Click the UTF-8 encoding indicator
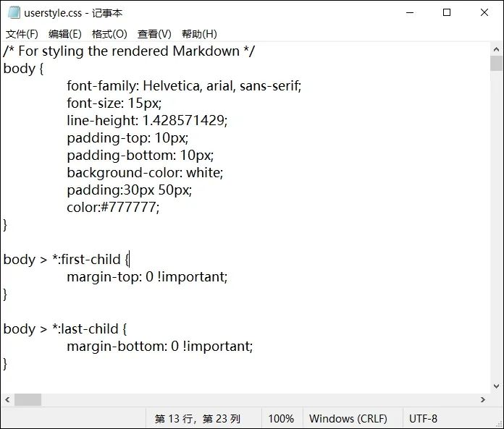 pos(423,418)
